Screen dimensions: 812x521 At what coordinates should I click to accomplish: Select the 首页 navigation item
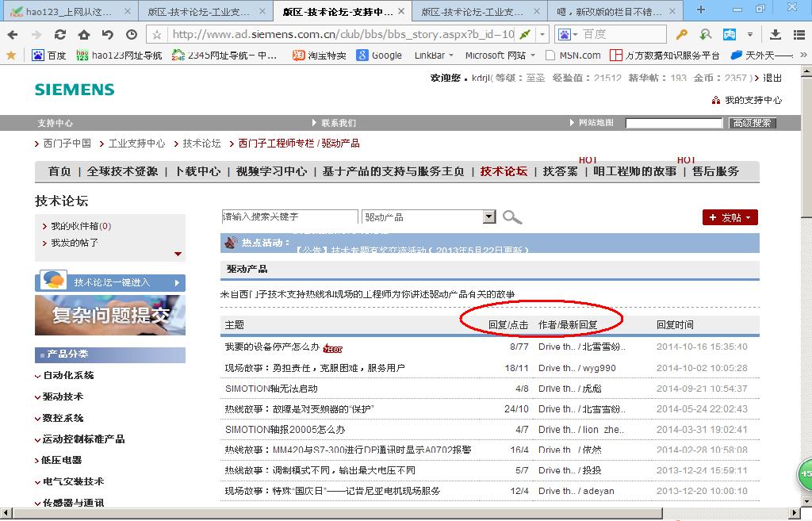click(x=59, y=171)
